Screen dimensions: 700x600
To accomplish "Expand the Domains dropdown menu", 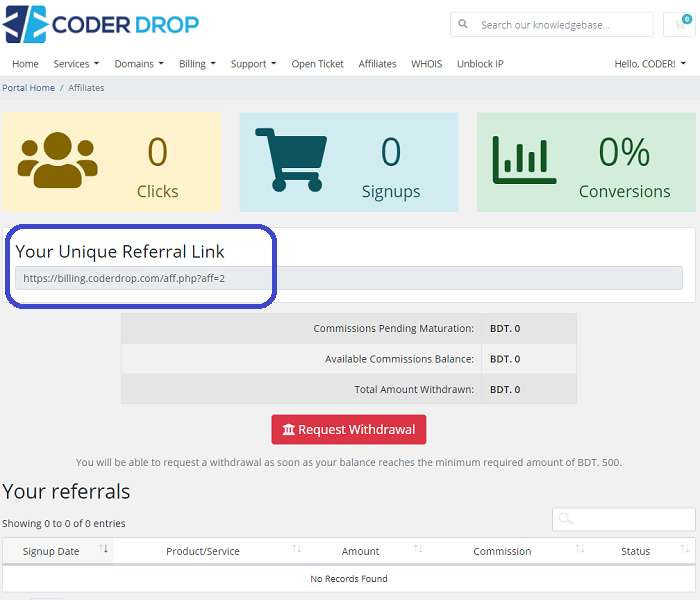I will 139,64.
